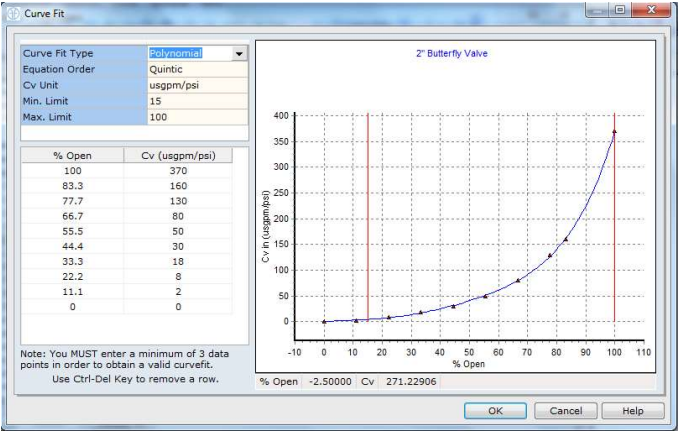Click the % Open column header
Image resolution: width=679 pixels, height=433 pixels.
[x=72, y=155]
